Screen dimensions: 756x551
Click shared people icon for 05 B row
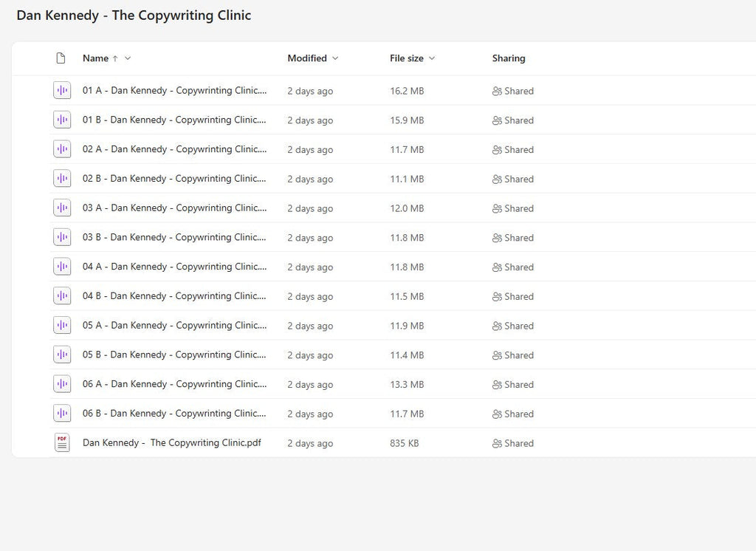(497, 355)
